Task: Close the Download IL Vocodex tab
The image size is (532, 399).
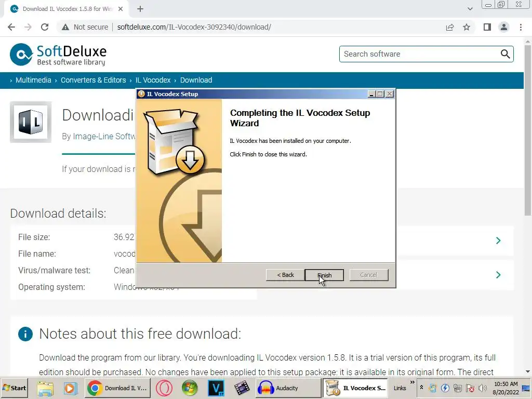Action: (x=121, y=9)
